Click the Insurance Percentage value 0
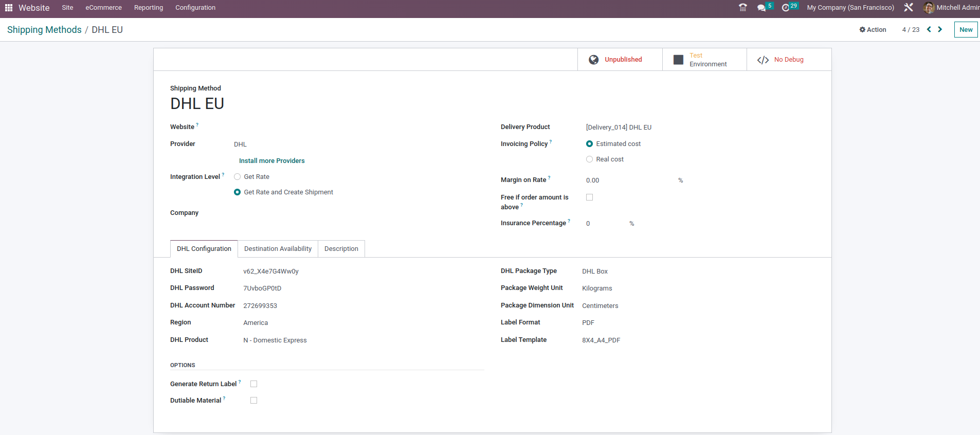Viewport: 980px width, 435px height. point(588,224)
